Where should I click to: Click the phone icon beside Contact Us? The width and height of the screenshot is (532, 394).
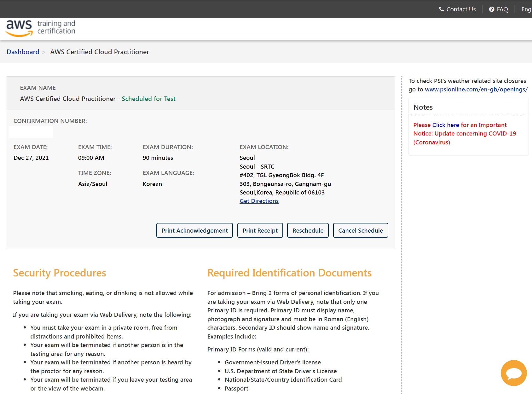(442, 9)
